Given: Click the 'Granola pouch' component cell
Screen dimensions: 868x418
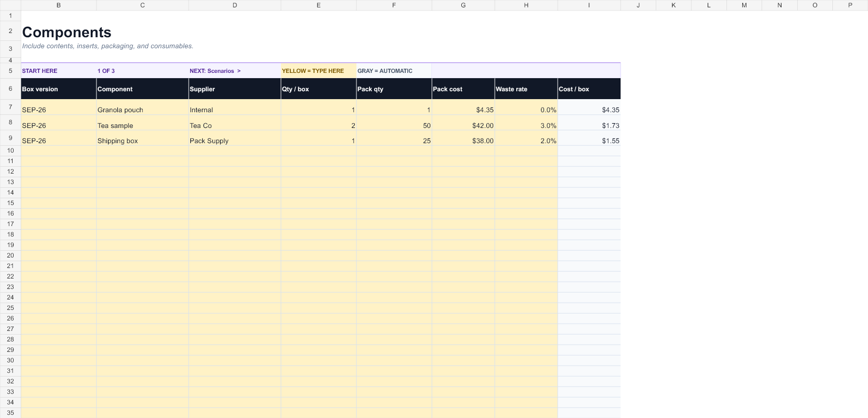Looking at the screenshot, I should tap(143, 107).
